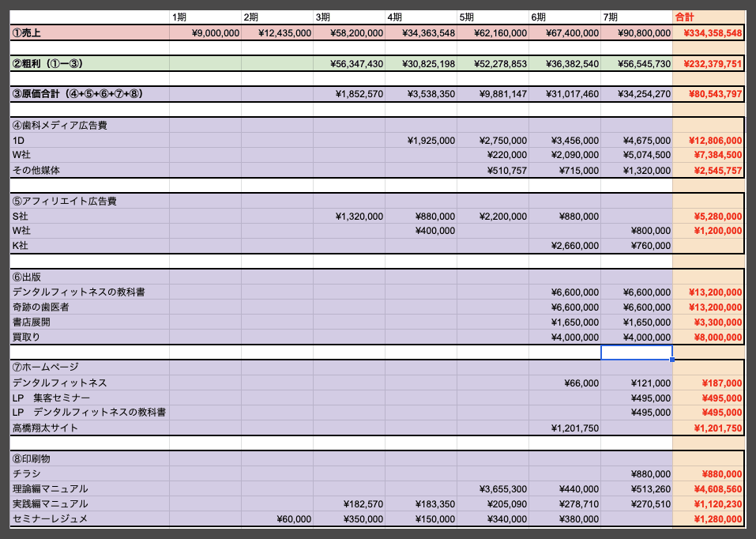Click the S社 total ¥5,280,000

pos(709,217)
